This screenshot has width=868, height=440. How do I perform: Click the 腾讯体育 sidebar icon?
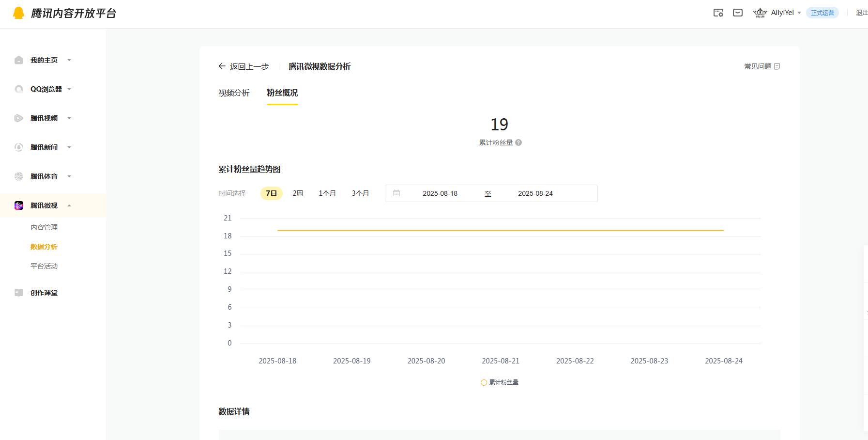coord(19,176)
